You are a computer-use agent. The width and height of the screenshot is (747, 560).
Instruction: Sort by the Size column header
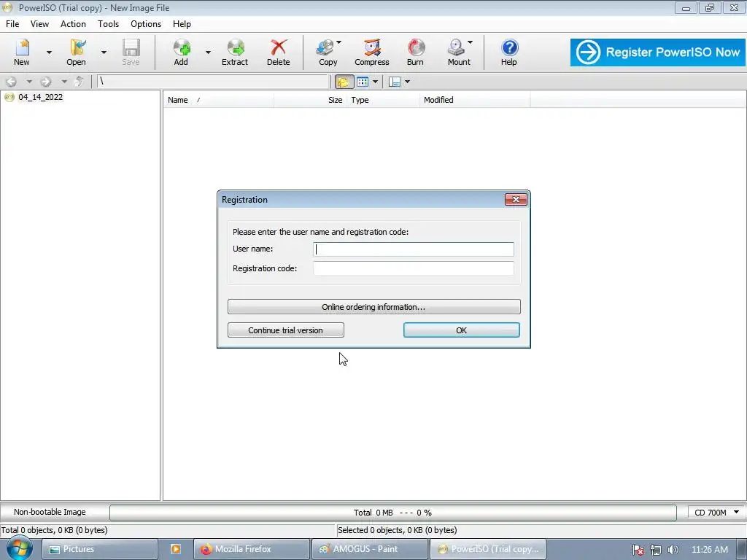pyautogui.click(x=311, y=100)
